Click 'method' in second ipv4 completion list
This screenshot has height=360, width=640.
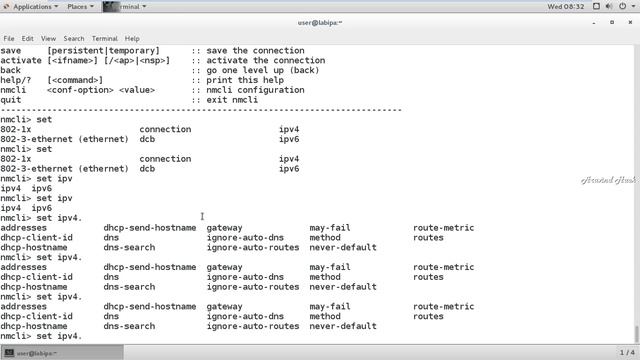pos(325,277)
